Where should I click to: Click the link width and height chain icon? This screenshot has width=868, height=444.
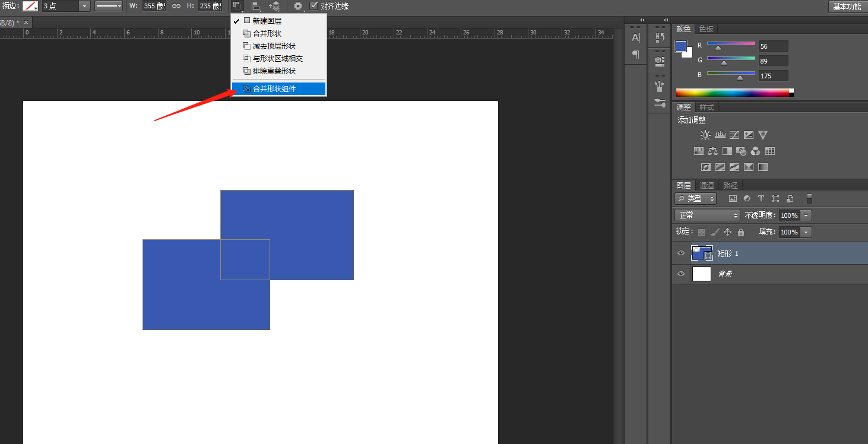(x=176, y=6)
